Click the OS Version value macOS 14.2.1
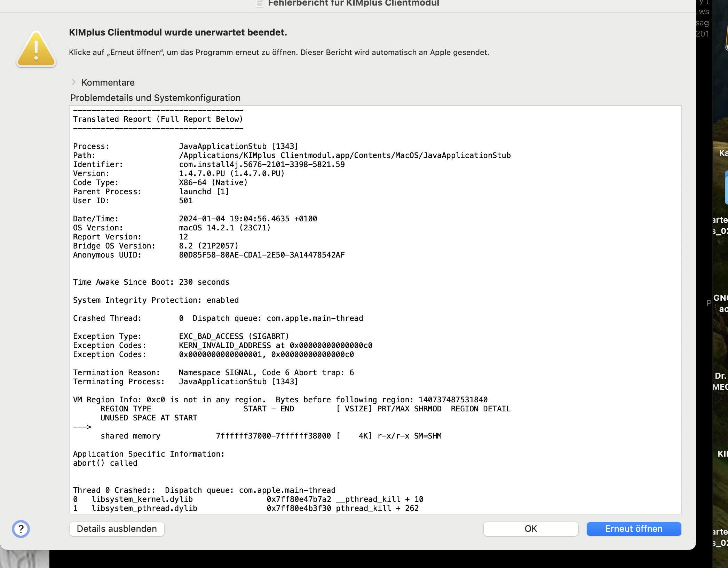This screenshot has width=728, height=568. click(225, 228)
